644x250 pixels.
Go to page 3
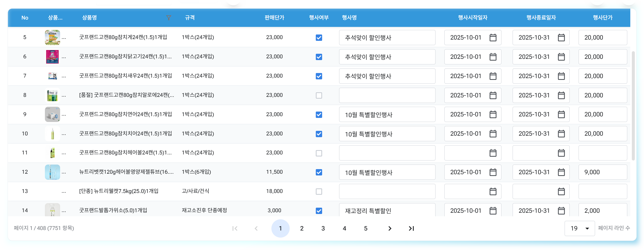coord(323,228)
